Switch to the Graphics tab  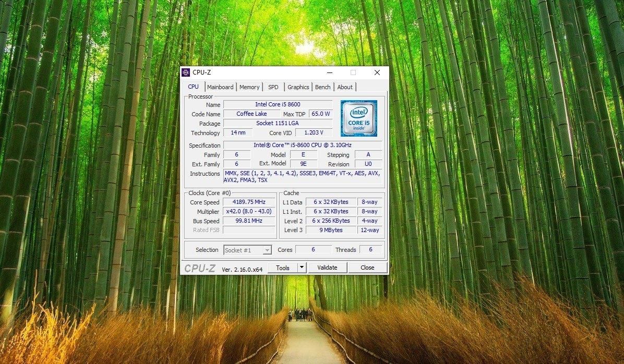(x=298, y=87)
